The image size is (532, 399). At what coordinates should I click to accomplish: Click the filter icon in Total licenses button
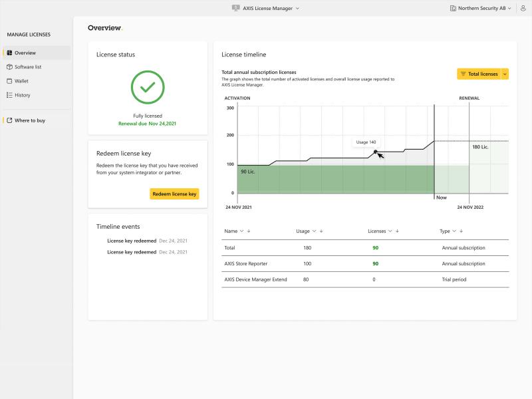pyautogui.click(x=463, y=74)
